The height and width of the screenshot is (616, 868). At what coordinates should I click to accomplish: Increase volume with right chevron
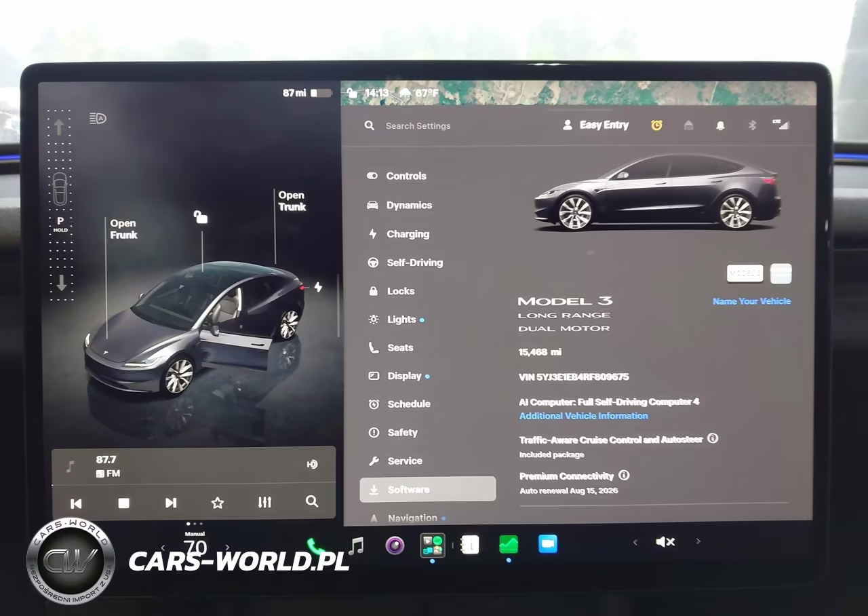coord(698,541)
